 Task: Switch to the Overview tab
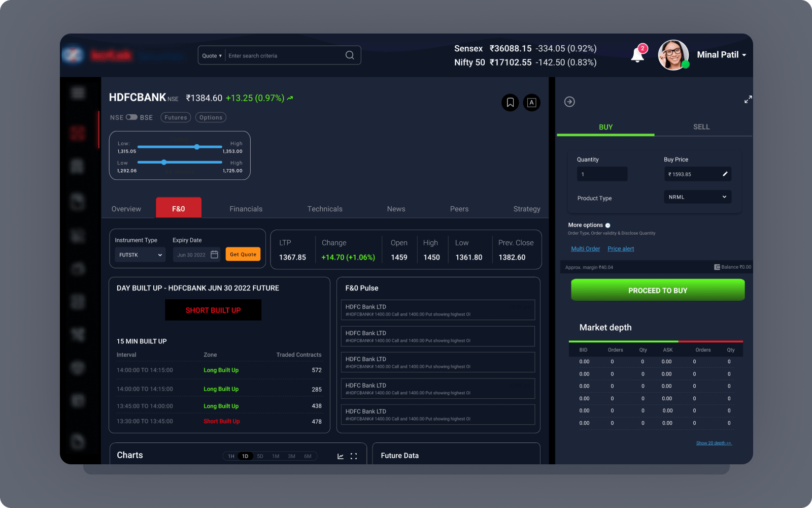(x=126, y=209)
